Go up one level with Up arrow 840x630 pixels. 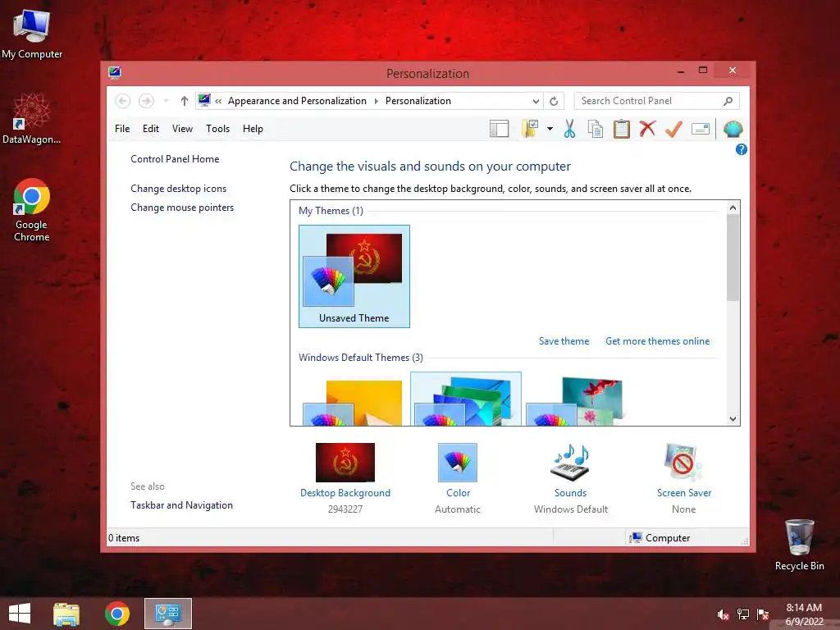pyautogui.click(x=185, y=101)
